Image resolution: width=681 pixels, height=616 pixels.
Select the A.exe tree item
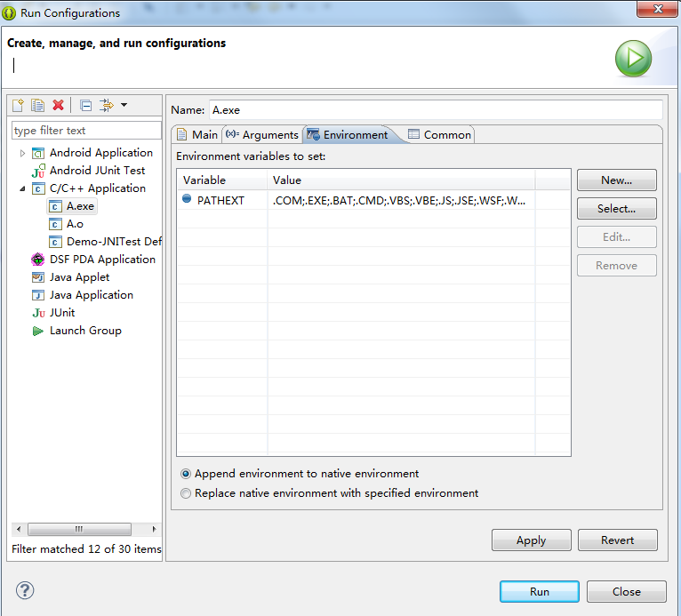[72, 206]
